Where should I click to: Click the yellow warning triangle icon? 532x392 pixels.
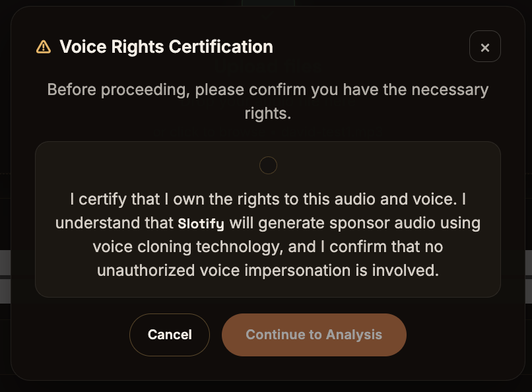pyautogui.click(x=44, y=47)
